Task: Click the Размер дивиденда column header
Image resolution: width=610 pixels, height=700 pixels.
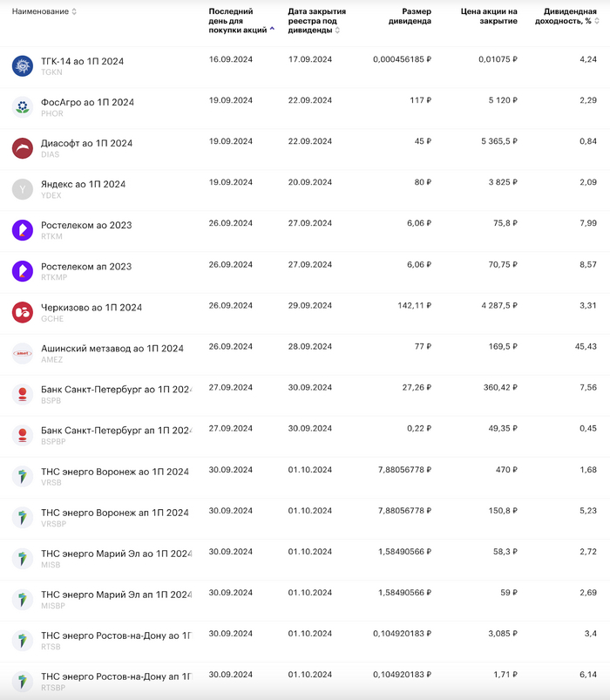Action: click(410, 17)
